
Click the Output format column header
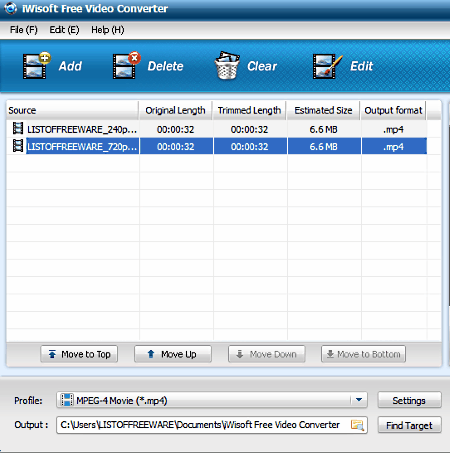click(393, 110)
